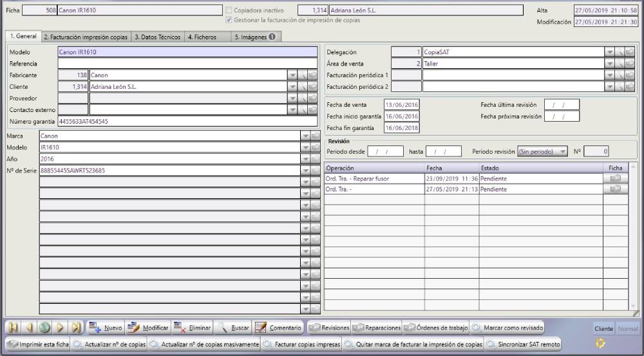Expand the Nº de Serie dropdown arrow
644x356 pixels.
coord(305,171)
